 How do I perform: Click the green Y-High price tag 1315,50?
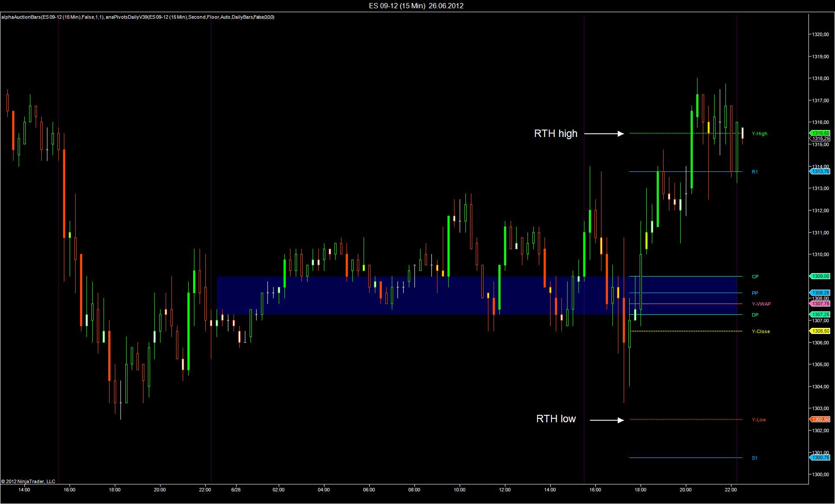(820, 133)
